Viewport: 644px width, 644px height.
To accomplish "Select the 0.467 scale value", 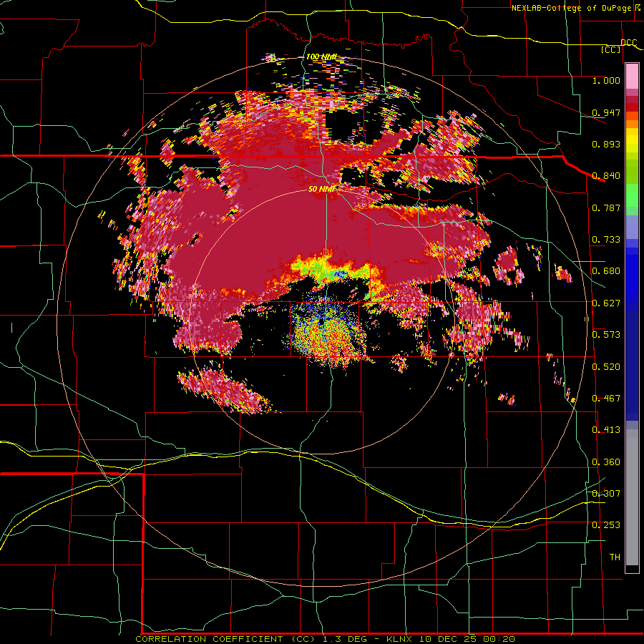I will [x=606, y=398].
